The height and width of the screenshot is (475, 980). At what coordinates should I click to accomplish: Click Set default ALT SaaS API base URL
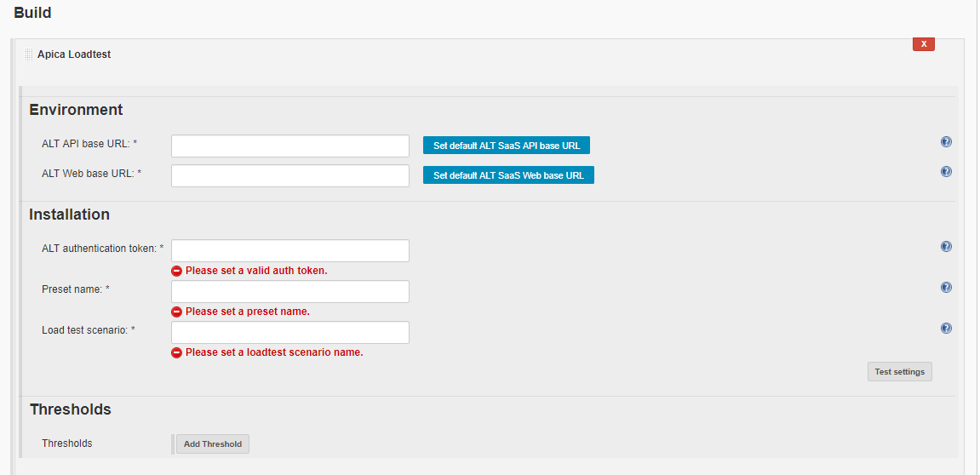[507, 146]
